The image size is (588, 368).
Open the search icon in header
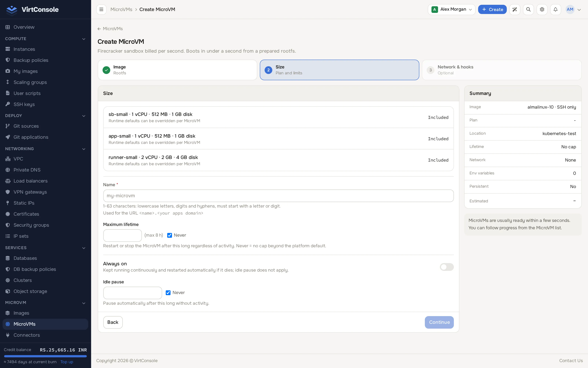[528, 10]
